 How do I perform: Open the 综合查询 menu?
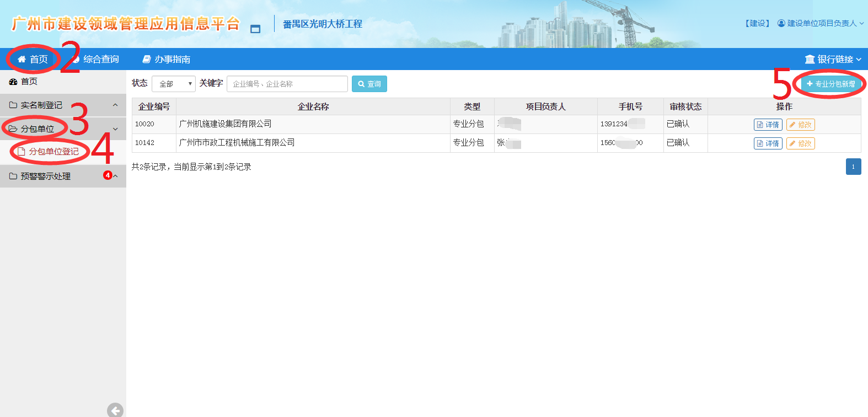(95, 59)
